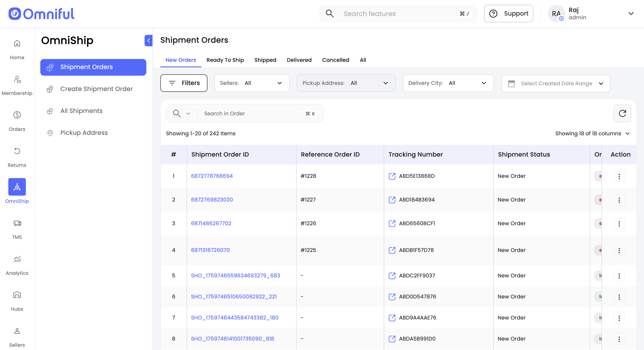Open Membership sidebar icon
Viewport: 644px width, 350px height.
click(x=17, y=79)
